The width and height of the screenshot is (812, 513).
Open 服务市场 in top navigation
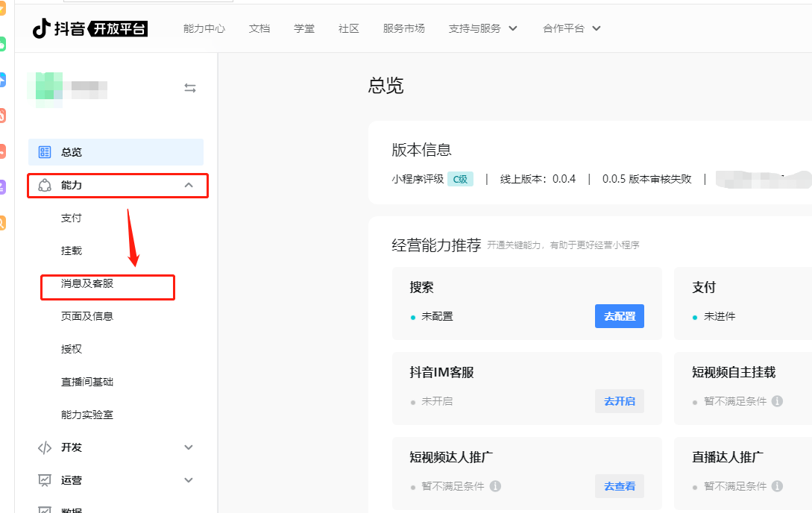tap(404, 28)
